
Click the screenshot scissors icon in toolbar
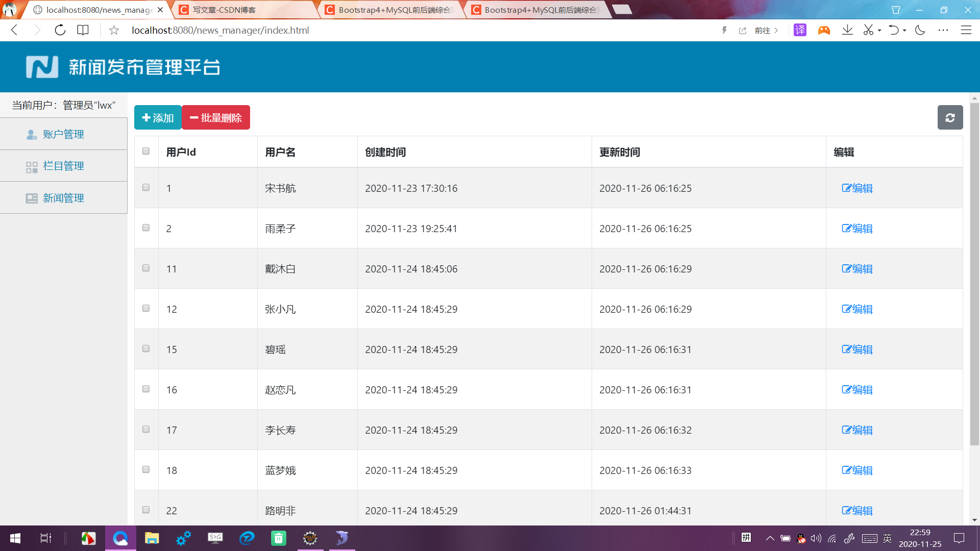[x=869, y=30]
